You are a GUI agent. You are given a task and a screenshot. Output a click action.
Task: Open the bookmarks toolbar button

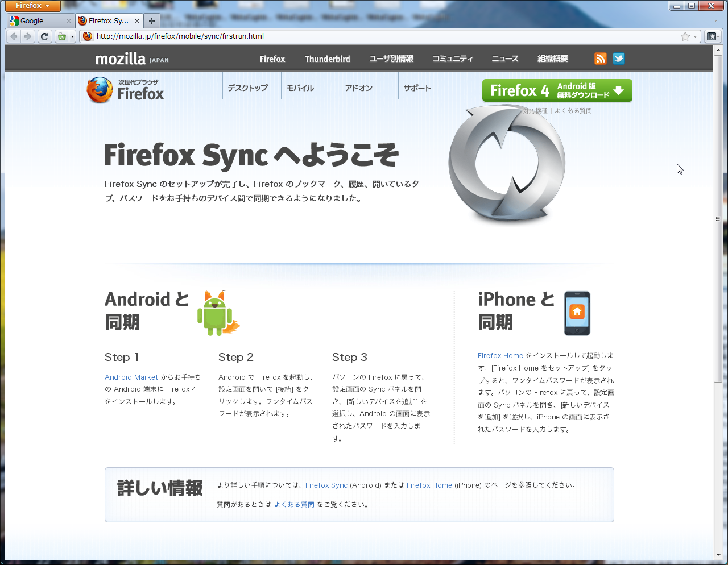[x=712, y=36]
